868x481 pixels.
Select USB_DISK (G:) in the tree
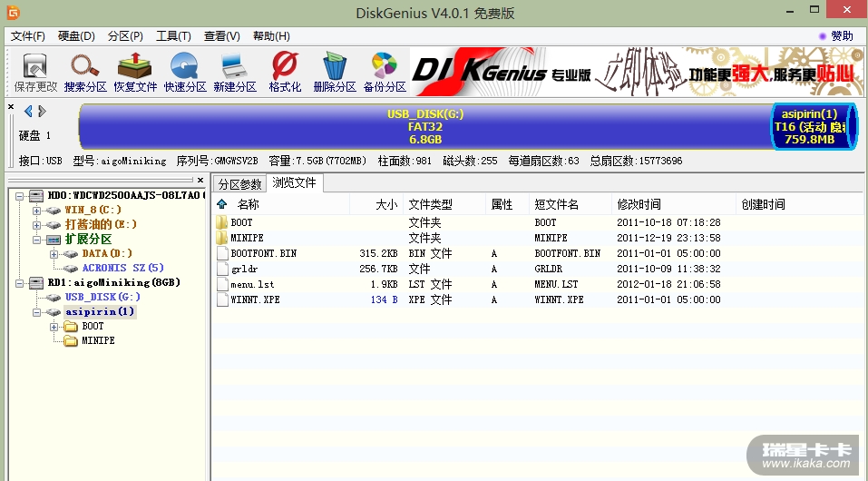[x=102, y=297]
